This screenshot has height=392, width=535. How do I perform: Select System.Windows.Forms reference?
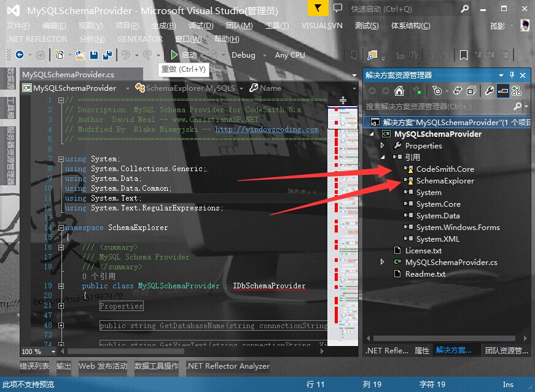458,228
